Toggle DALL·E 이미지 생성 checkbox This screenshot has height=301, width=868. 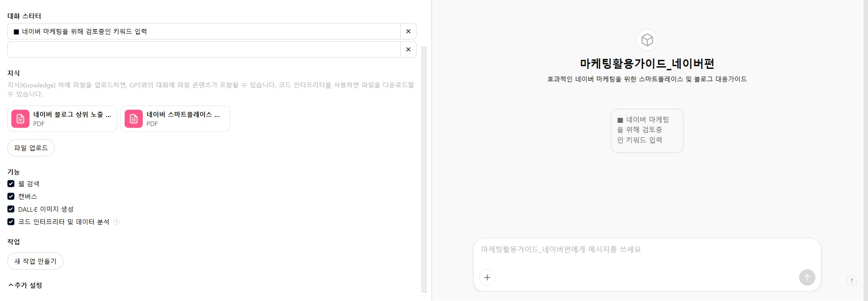click(11, 209)
